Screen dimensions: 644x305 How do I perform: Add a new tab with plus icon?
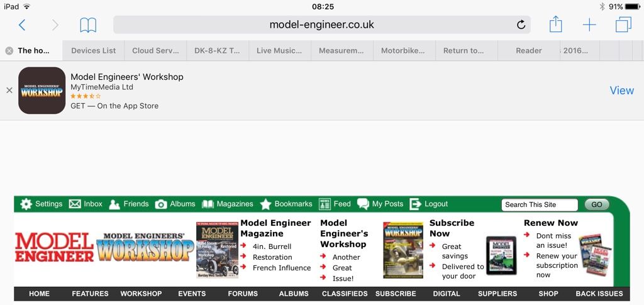(589, 25)
